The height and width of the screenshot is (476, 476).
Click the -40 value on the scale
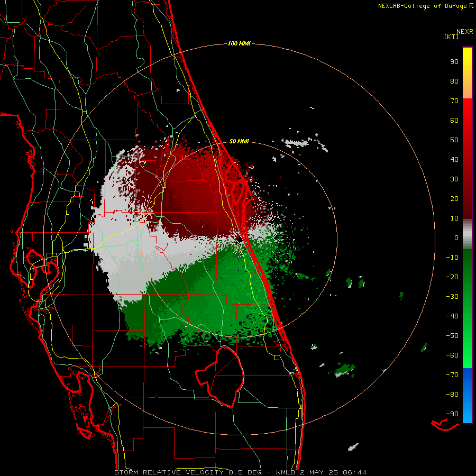click(452, 316)
